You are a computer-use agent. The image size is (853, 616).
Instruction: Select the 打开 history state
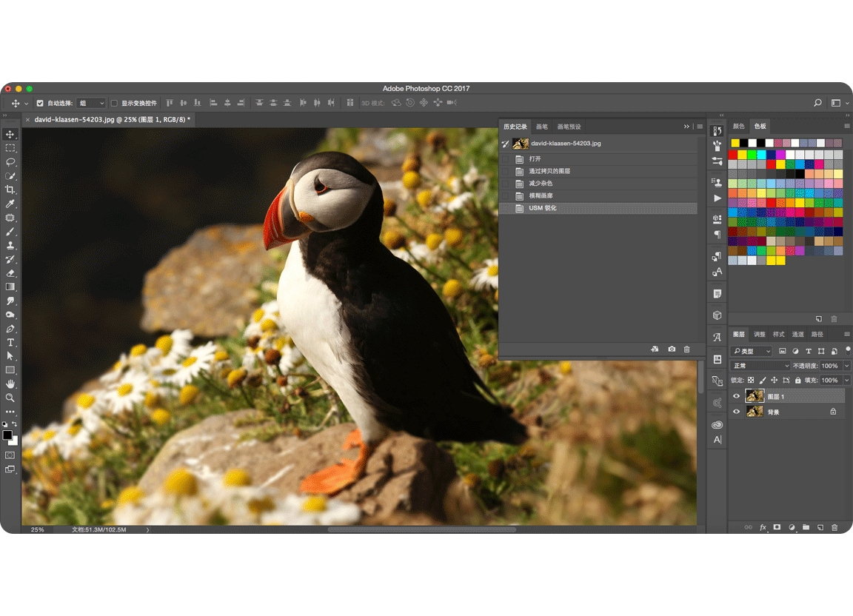(x=535, y=159)
